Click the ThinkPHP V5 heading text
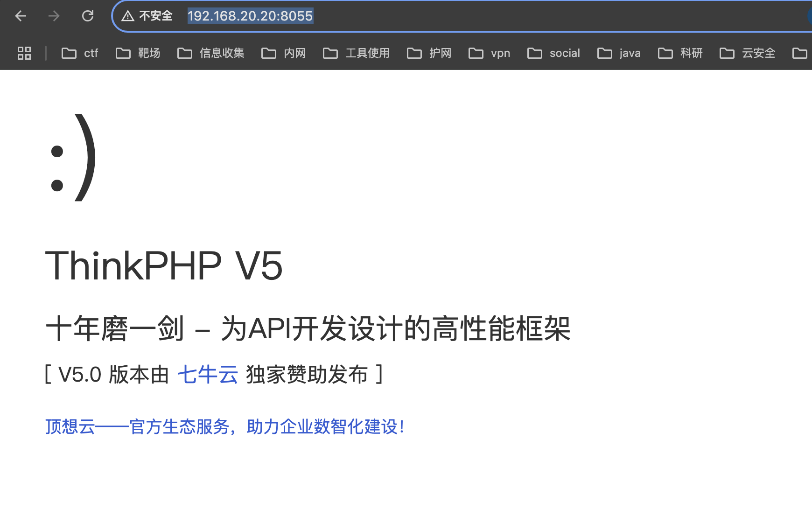 [x=164, y=266]
